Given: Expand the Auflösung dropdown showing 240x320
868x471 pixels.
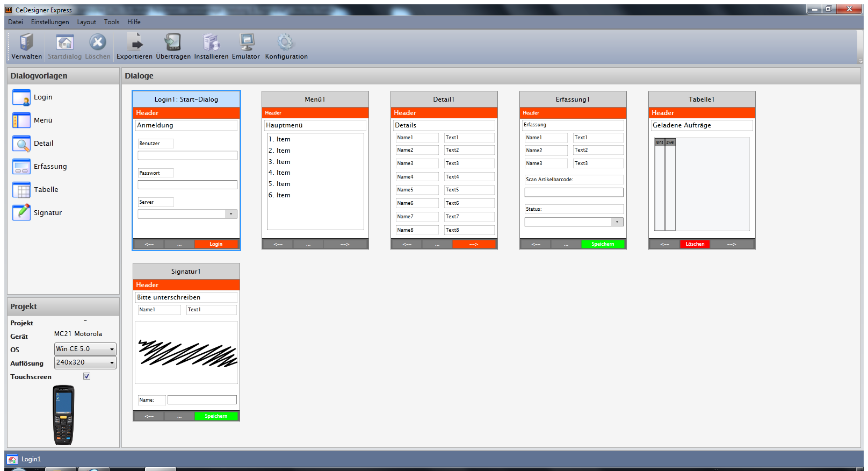Looking at the screenshot, I should 85,362.
